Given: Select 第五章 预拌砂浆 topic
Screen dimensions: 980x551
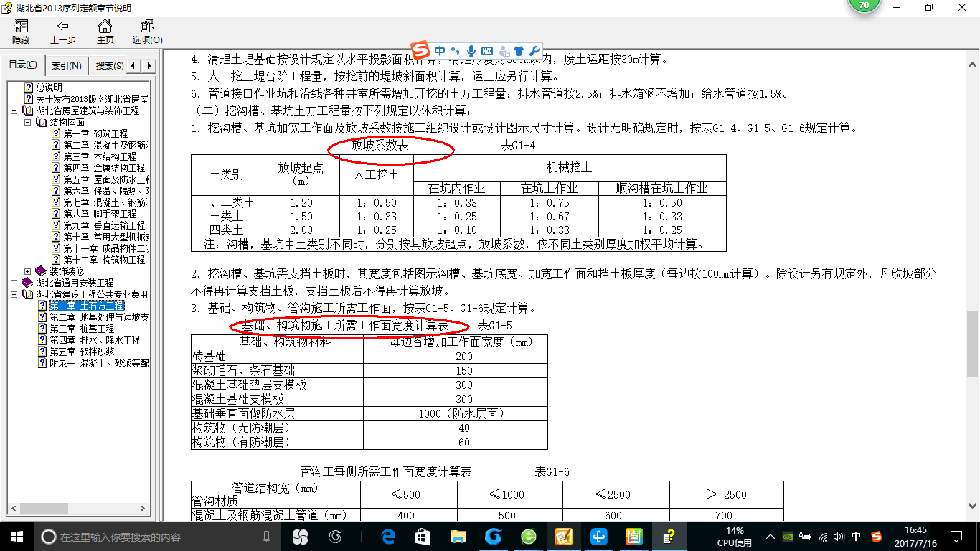Looking at the screenshot, I should 81,352.
